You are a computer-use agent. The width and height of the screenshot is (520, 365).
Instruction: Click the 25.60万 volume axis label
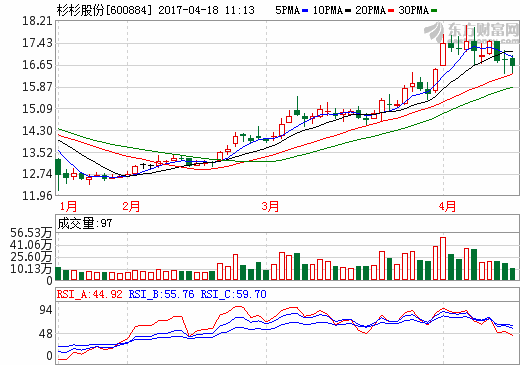click(31, 257)
